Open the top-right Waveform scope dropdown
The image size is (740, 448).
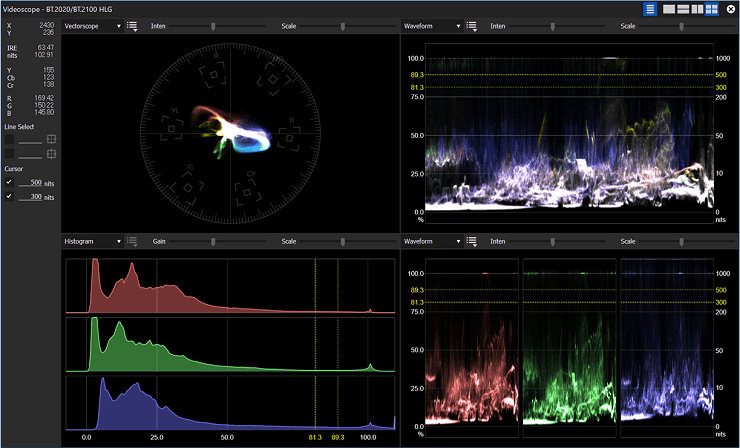click(x=432, y=26)
